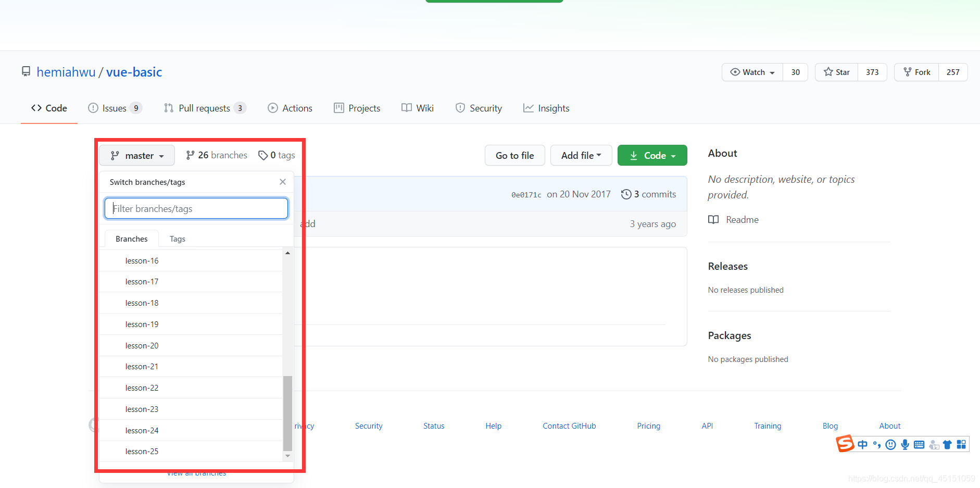Open the Packages heading link
The width and height of the screenshot is (980, 488).
(x=730, y=335)
